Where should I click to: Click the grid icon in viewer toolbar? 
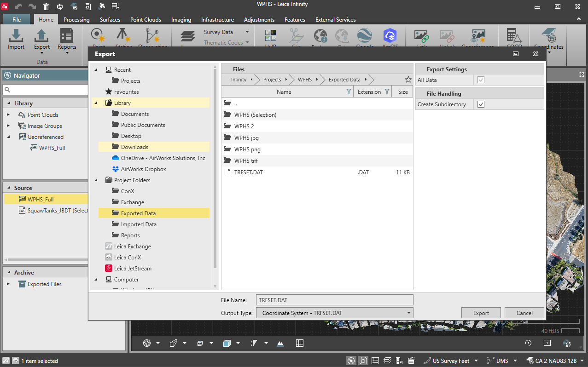tap(300, 343)
